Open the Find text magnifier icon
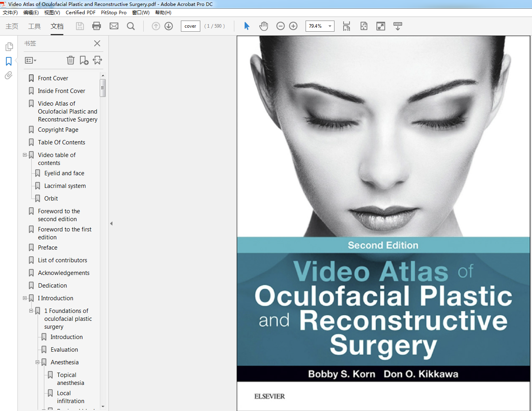532x411 pixels. [131, 26]
